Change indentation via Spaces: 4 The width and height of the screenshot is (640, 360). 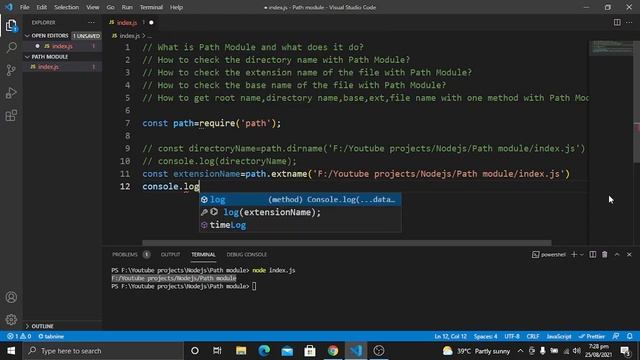(x=485, y=336)
